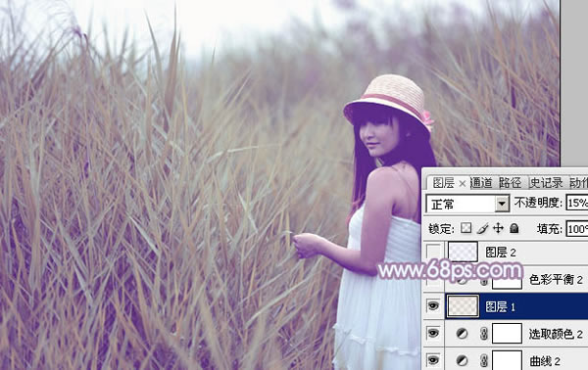Screen dimensions: 588x370
Task: Switch to the 动作 tab
Action: point(578,183)
